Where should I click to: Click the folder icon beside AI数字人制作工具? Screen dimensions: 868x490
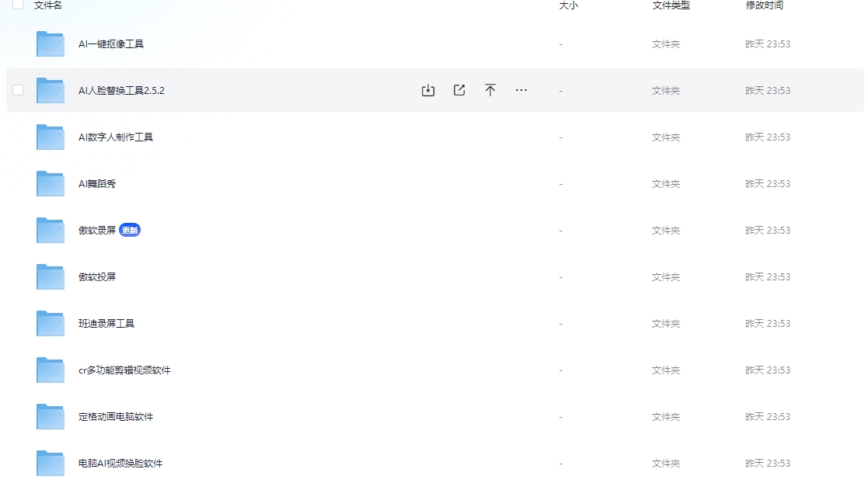coord(51,137)
